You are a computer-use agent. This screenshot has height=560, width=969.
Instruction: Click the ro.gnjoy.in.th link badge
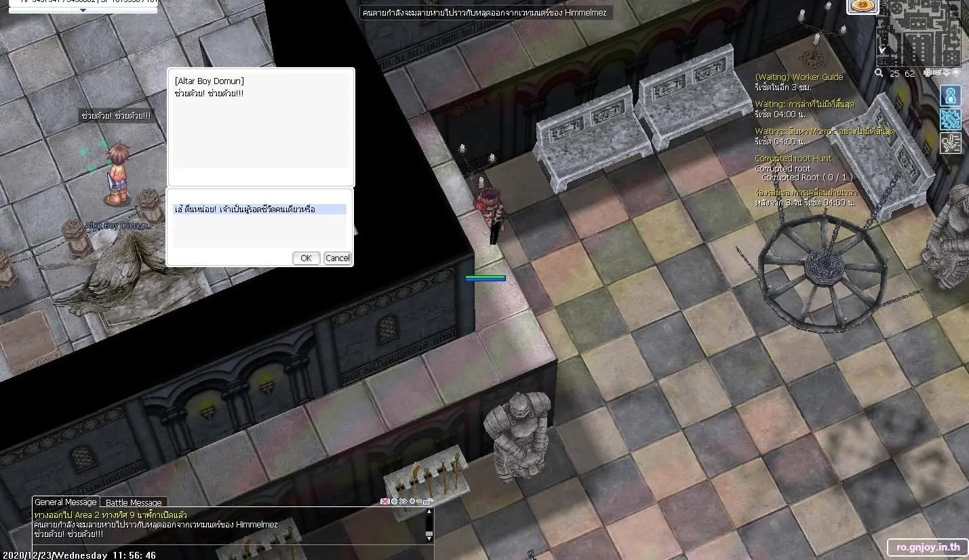point(928,546)
